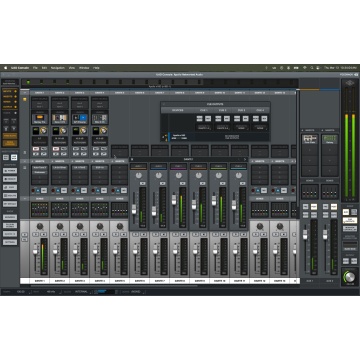Viewport: 360px width, 360px height.
Task: Click the yellow icon above channel strips sidebar
Action: (x=24, y=99)
